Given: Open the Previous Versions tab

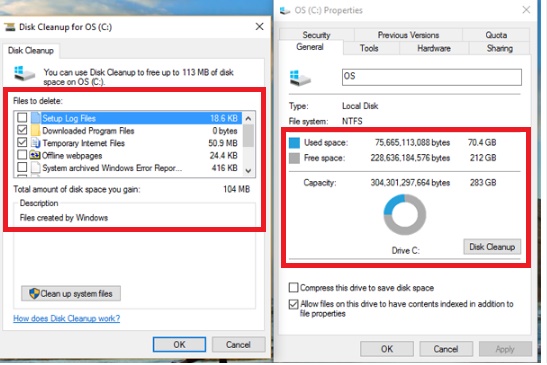Looking at the screenshot, I should pyautogui.click(x=408, y=35).
